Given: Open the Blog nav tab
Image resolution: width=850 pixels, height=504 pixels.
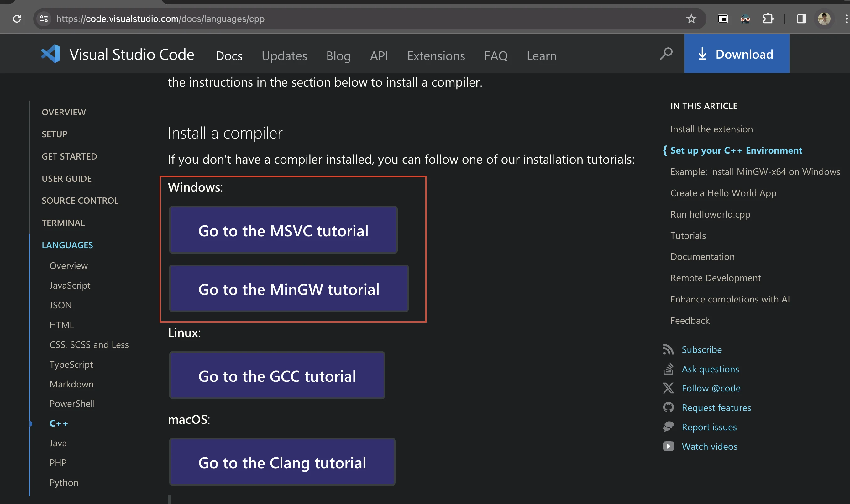Looking at the screenshot, I should tap(338, 56).
